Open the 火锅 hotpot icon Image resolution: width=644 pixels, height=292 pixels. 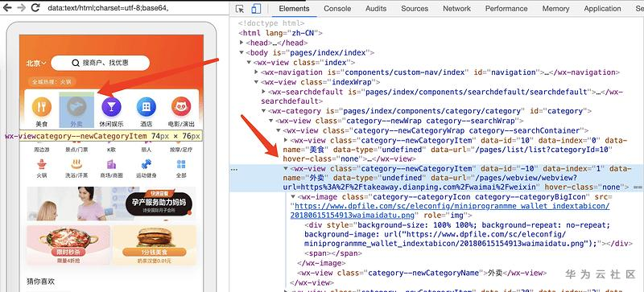pos(42,164)
